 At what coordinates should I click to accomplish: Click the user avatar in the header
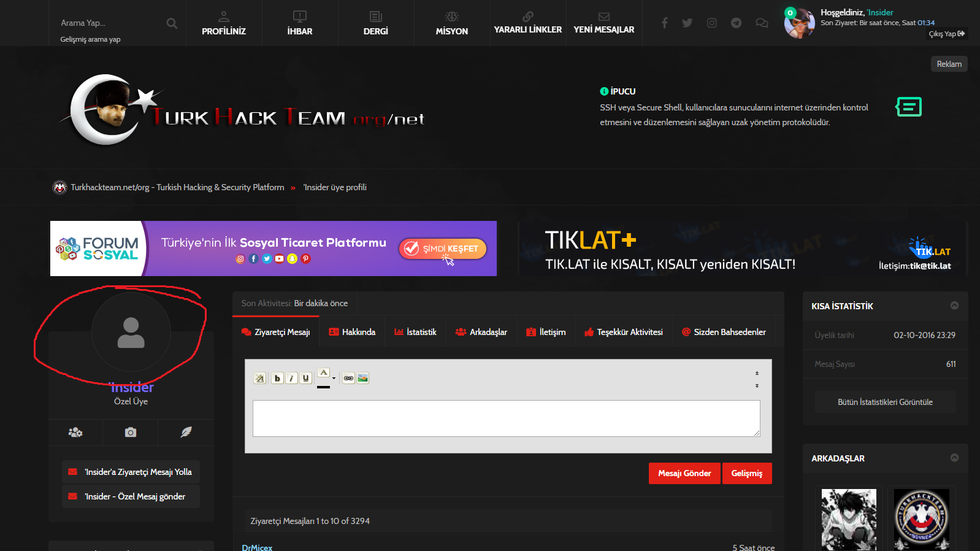[800, 23]
